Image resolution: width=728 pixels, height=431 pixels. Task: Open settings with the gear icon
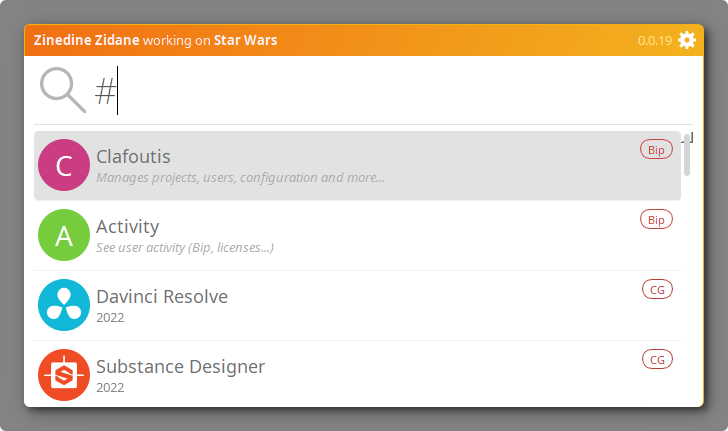[686, 40]
